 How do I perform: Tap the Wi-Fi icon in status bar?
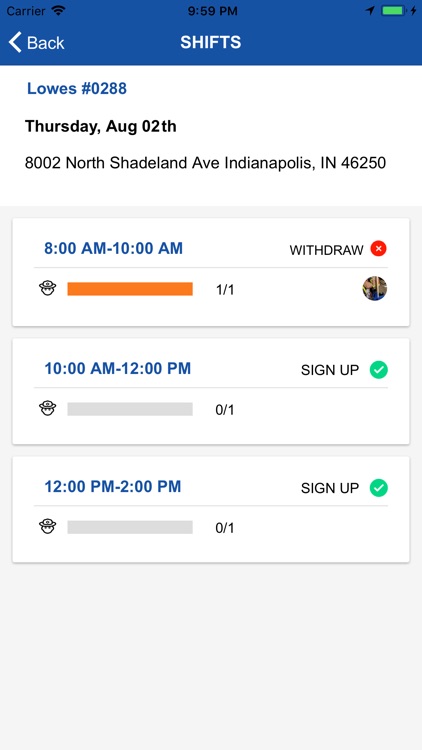click(x=58, y=11)
